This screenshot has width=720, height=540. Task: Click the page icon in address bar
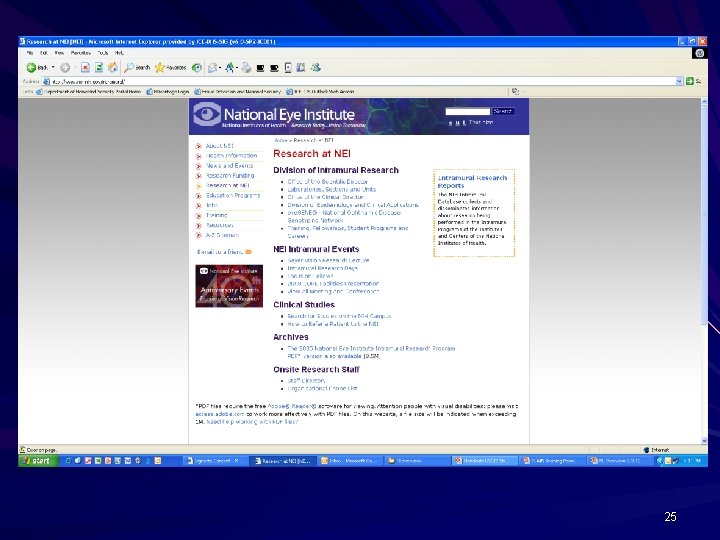46,81
